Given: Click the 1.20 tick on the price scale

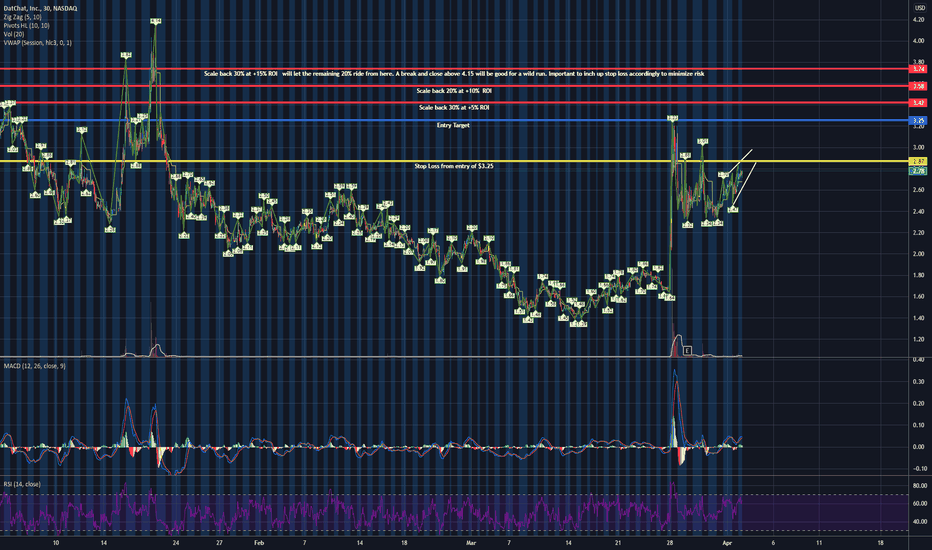Looking at the screenshot, I should pyautogui.click(x=918, y=340).
